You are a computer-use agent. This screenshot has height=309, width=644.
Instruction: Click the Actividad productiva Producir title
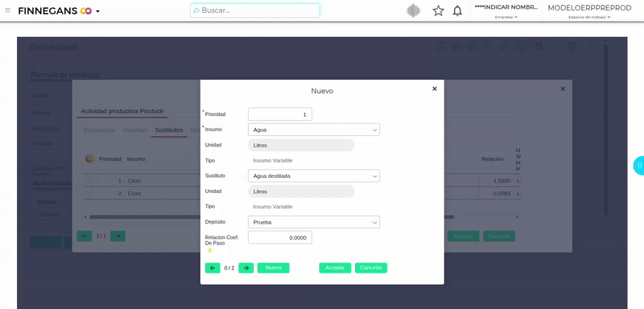[x=122, y=111]
